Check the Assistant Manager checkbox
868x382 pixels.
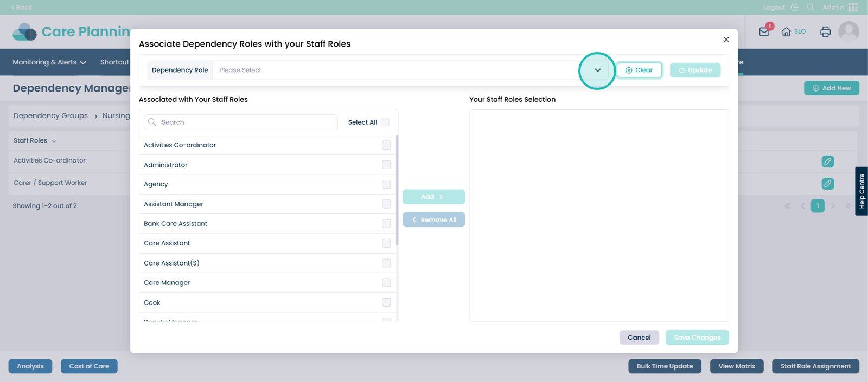click(386, 204)
